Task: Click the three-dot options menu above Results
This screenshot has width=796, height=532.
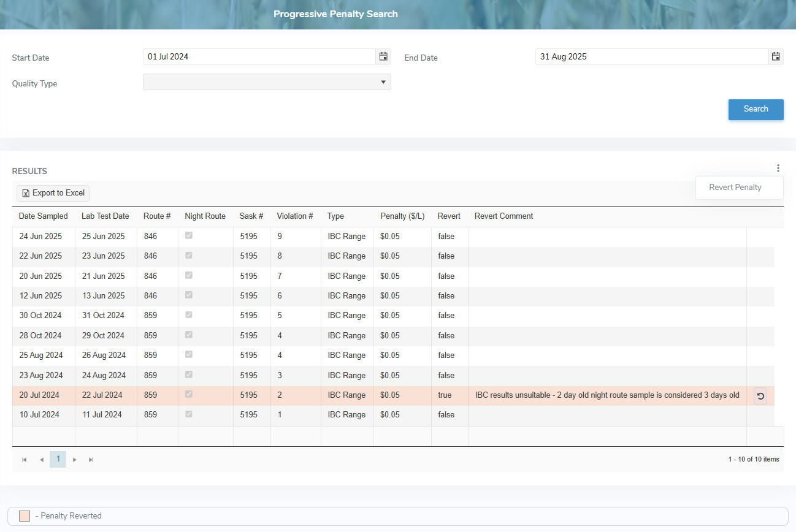Action: click(778, 167)
